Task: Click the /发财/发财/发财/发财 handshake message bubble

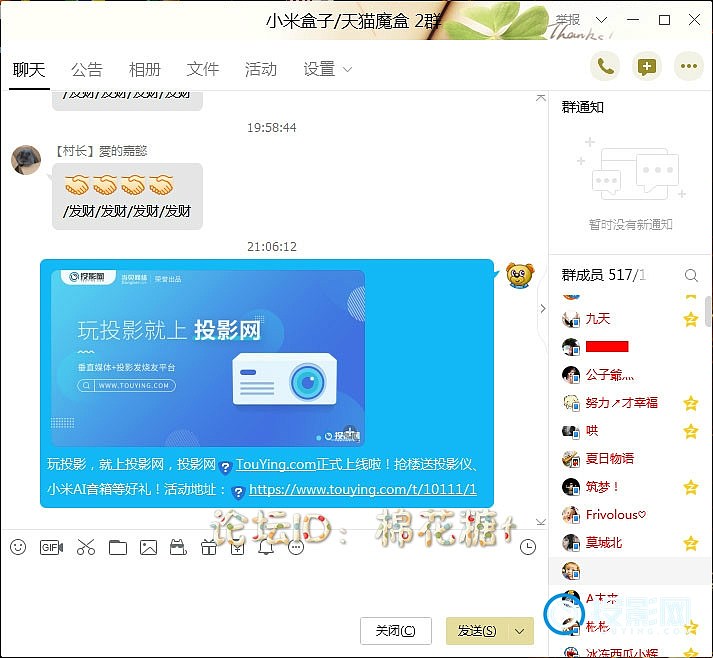Action: (x=127, y=196)
